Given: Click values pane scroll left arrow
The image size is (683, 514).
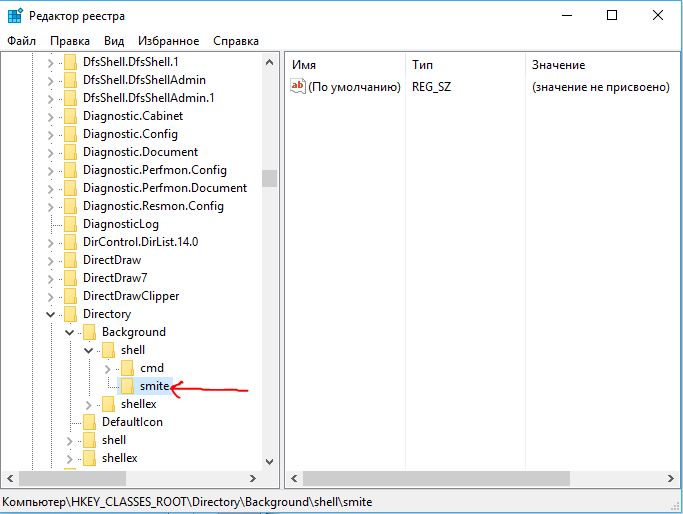Looking at the screenshot, I should coord(294,478).
